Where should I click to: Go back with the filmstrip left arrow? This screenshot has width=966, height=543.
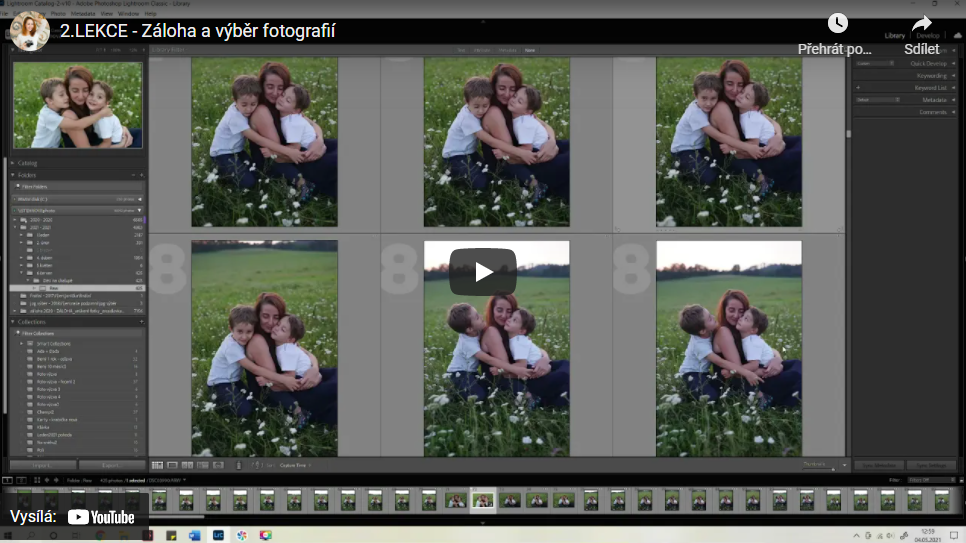[47, 480]
